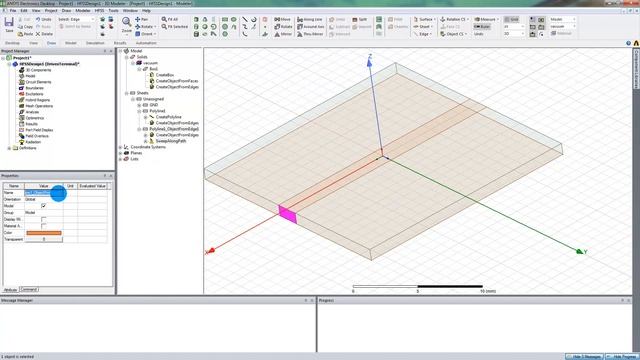Switch to the Simulation ribbon tab

point(95,43)
